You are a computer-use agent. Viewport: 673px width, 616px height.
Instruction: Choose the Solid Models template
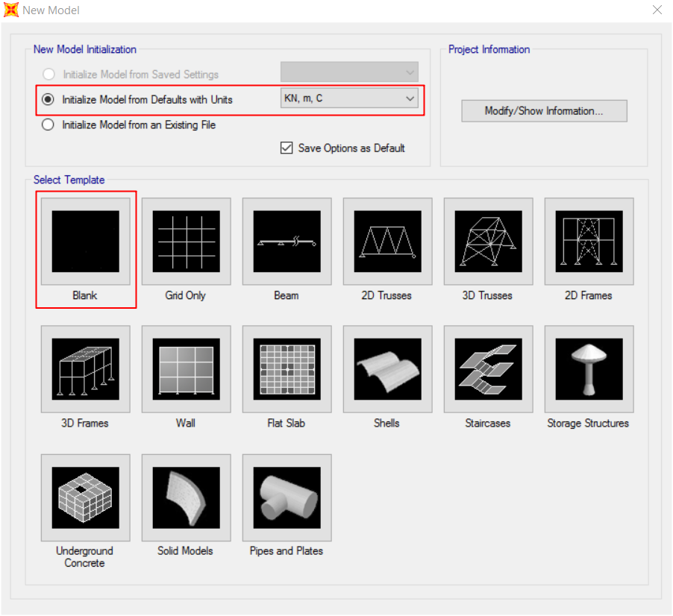click(187, 497)
